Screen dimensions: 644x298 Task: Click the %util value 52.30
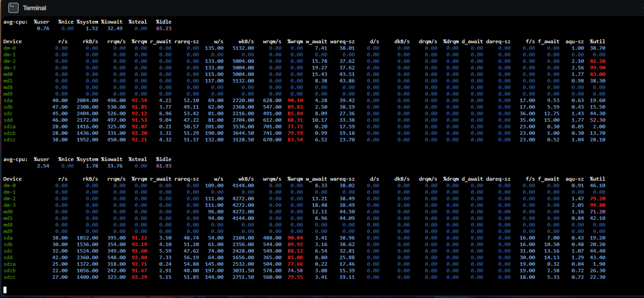click(x=597, y=120)
